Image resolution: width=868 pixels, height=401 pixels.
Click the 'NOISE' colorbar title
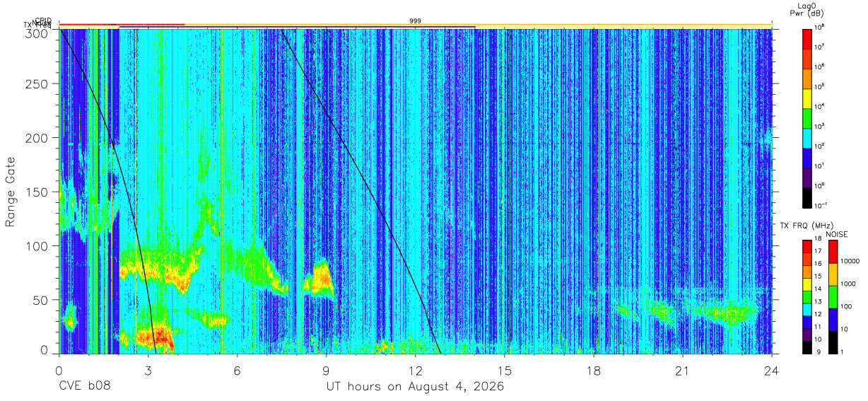835,233
